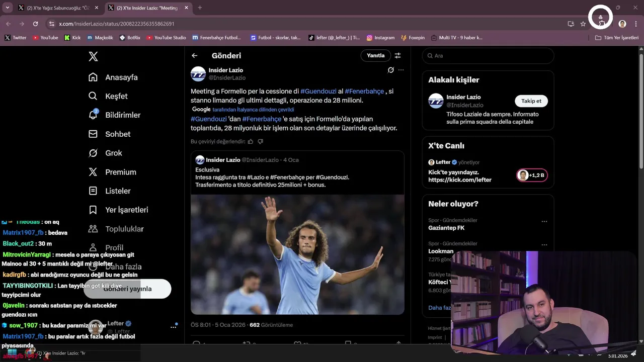Screen dimensions: 644x362
Task: Click the site info icon in the address bar
Action: pos(51,24)
